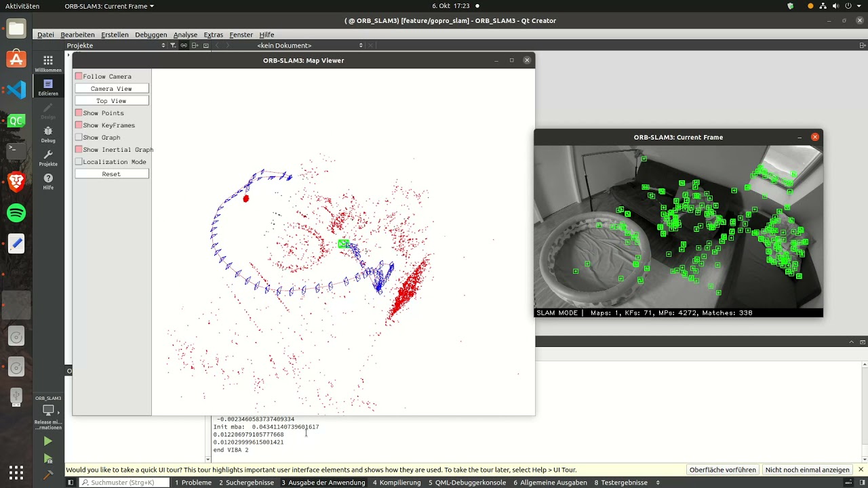The width and height of the screenshot is (868, 488).
Task: Open the Hilfe mode
Action: (48, 182)
